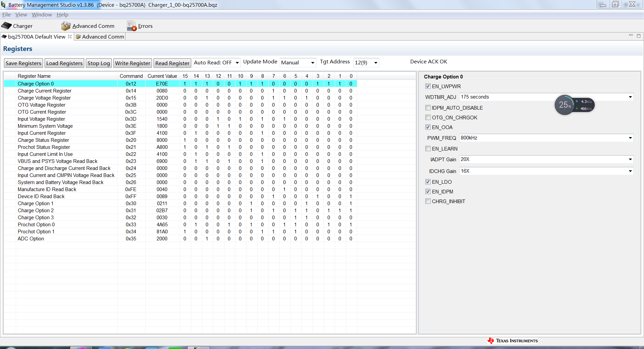
Task: Switch to the Advanced Comm tab
Action: click(x=100, y=37)
